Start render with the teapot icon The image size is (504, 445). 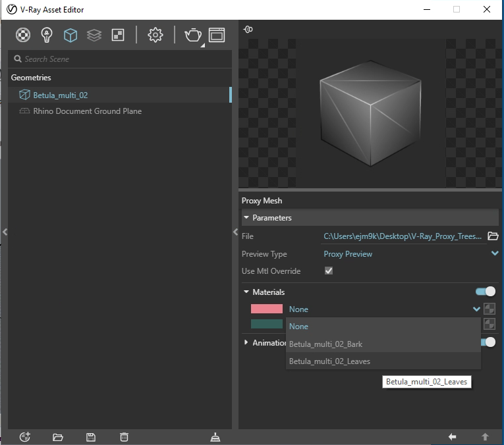click(193, 35)
